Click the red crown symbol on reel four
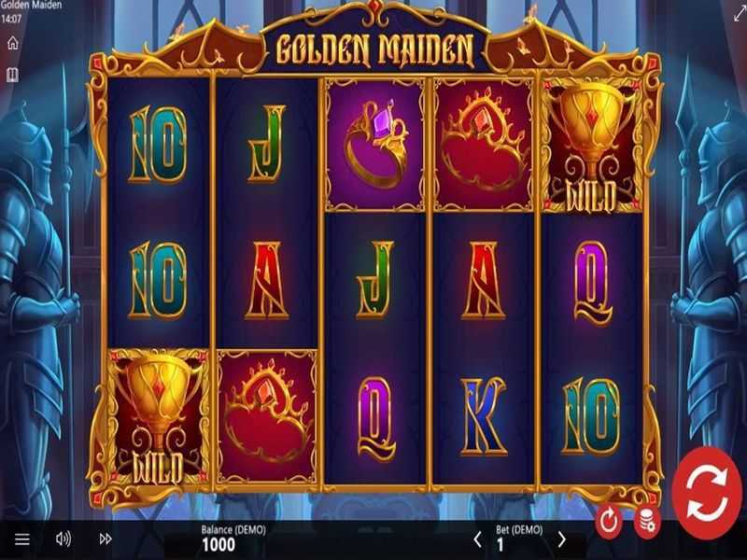The height and width of the screenshot is (560, 747). [483, 145]
